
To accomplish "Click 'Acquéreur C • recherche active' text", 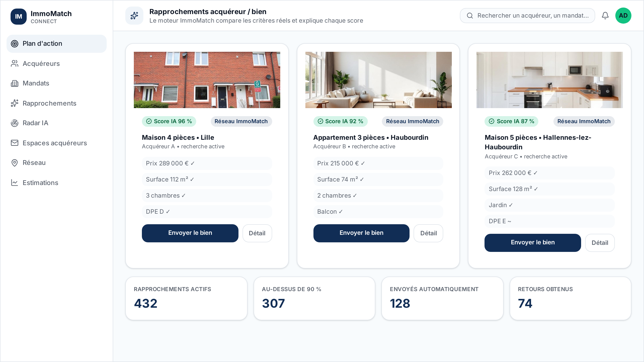I will tap(526, 156).
